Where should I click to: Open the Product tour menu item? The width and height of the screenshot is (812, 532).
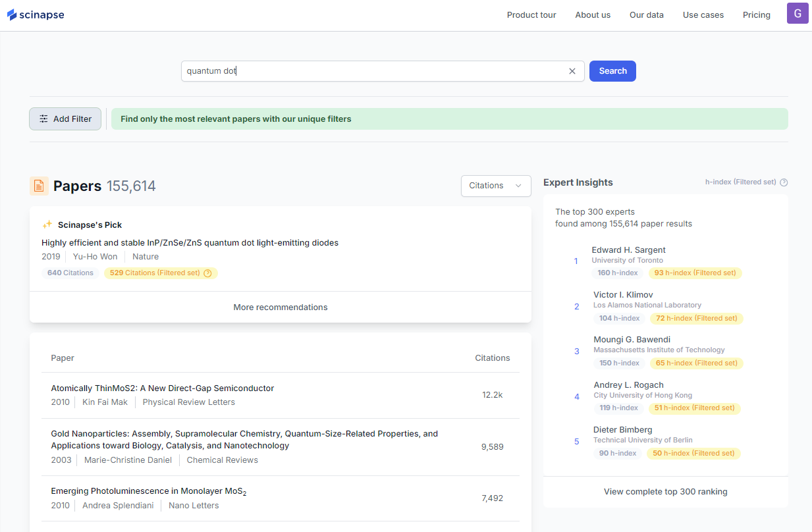[x=531, y=15]
